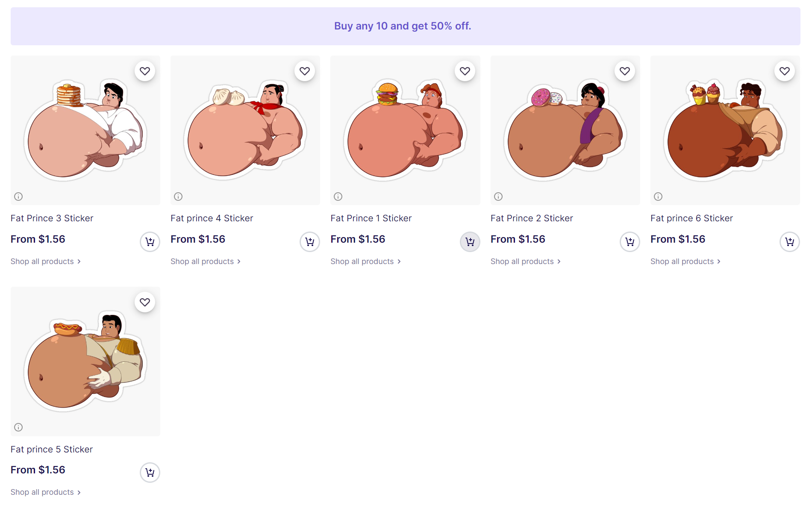Add Fat Prince 1 Sticker to cart
The width and height of the screenshot is (812, 505).
470,242
